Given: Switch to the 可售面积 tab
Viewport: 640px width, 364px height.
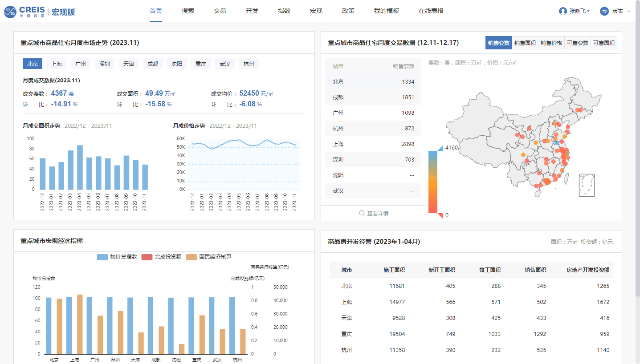Looking at the screenshot, I should 604,43.
